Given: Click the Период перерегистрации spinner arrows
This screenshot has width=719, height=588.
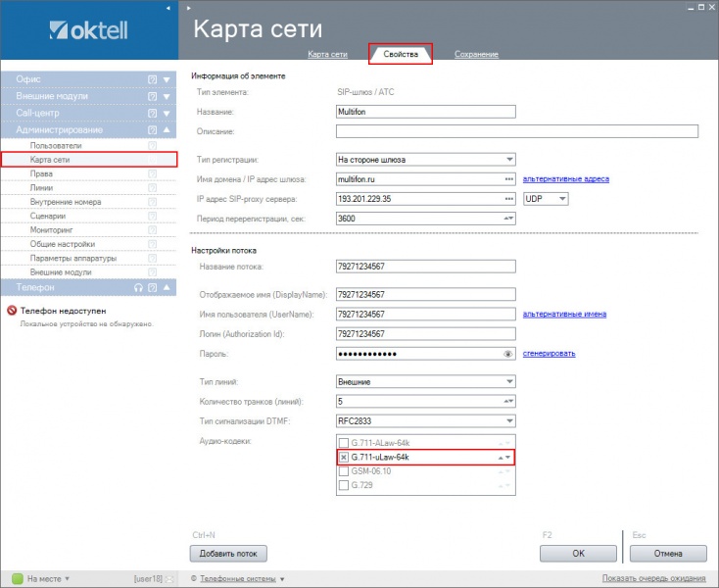Looking at the screenshot, I should [x=508, y=219].
